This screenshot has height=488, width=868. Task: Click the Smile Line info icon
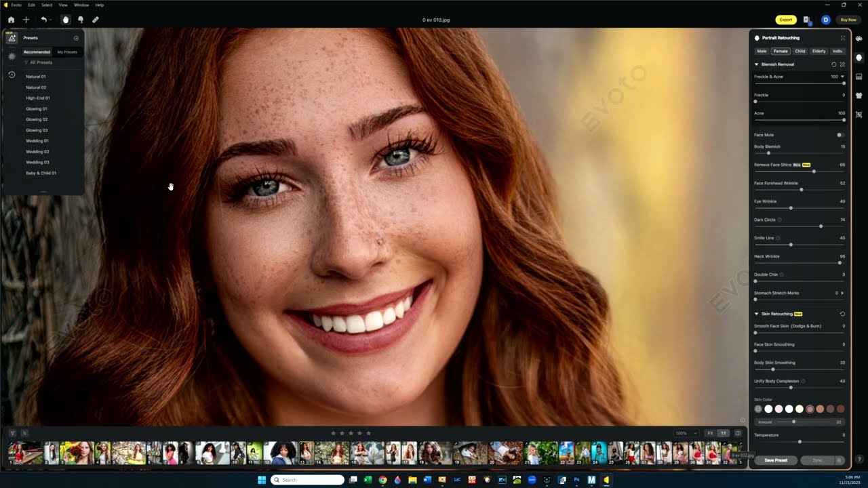pyautogui.click(x=778, y=238)
